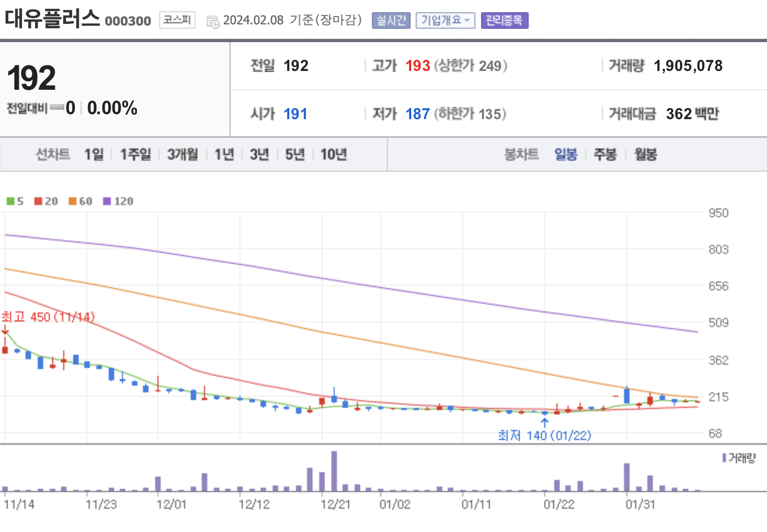Click the opening price value 191
Image resolution: width=767 pixels, height=532 pixels.
tap(295, 114)
